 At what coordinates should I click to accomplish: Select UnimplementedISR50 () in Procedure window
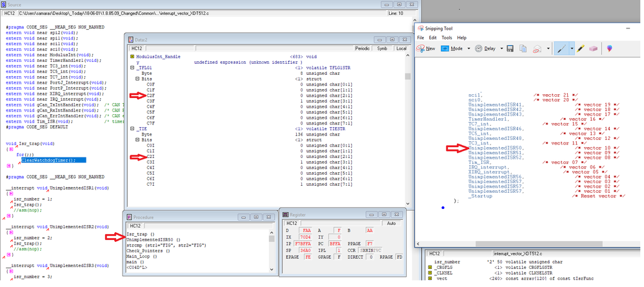(154, 239)
